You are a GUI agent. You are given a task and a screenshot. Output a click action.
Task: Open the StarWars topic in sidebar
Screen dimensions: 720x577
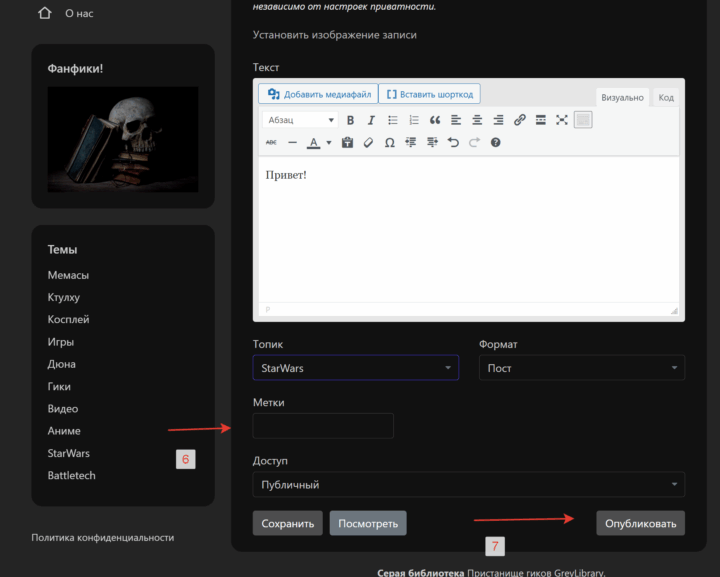[69, 453]
